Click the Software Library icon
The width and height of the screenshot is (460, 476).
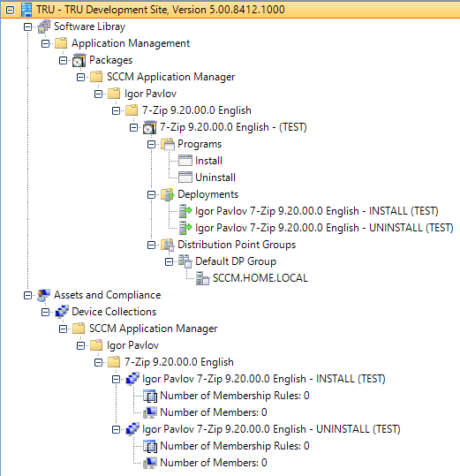click(44, 26)
